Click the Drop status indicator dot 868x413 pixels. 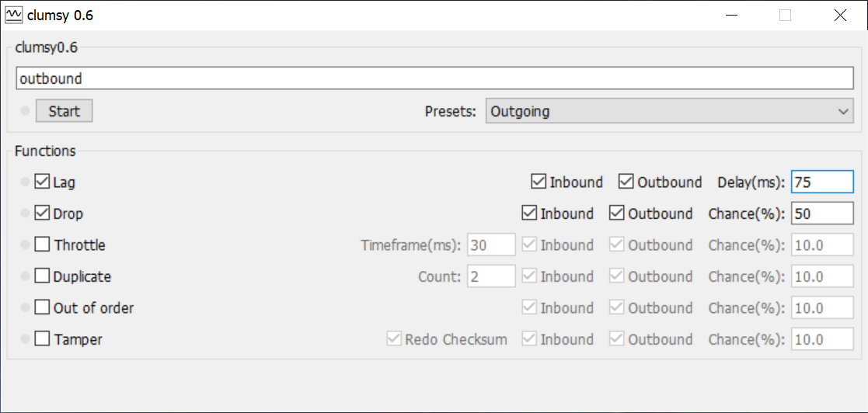pos(25,213)
